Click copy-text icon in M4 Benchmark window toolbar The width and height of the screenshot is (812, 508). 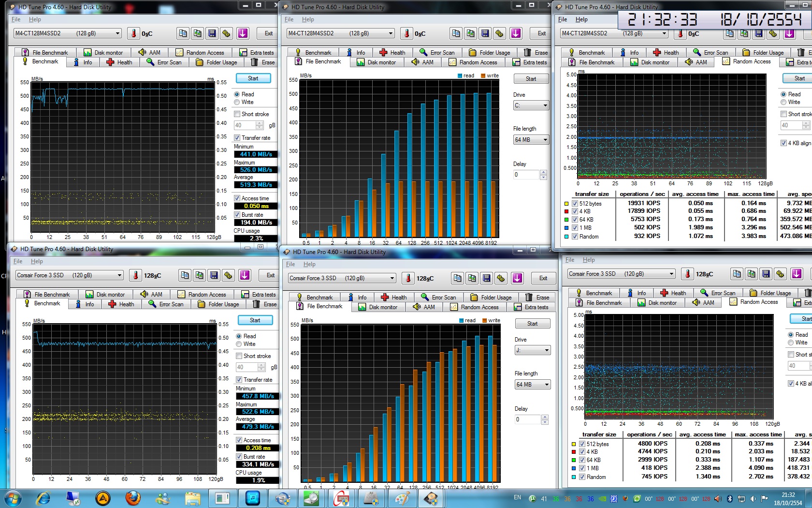(183, 33)
